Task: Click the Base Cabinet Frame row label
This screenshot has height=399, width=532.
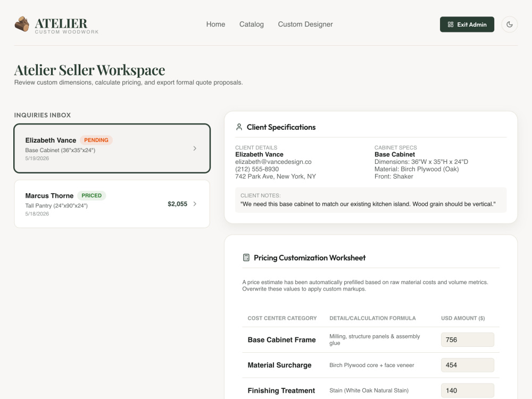Action: (x=281, y=339)
